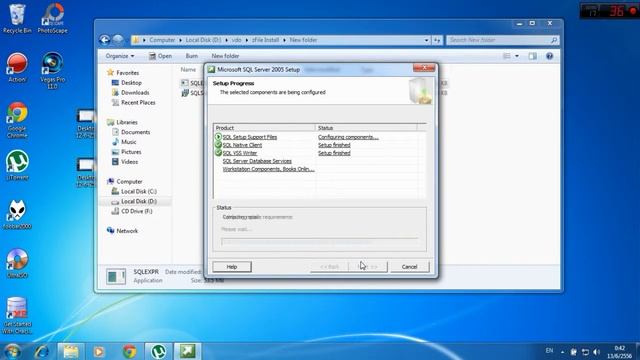Image resolution: width=640 pixels, height=360 pixels.
Task: Click Local Disk (D:) in address breadcrumb
Action: (x=203, y=40)
